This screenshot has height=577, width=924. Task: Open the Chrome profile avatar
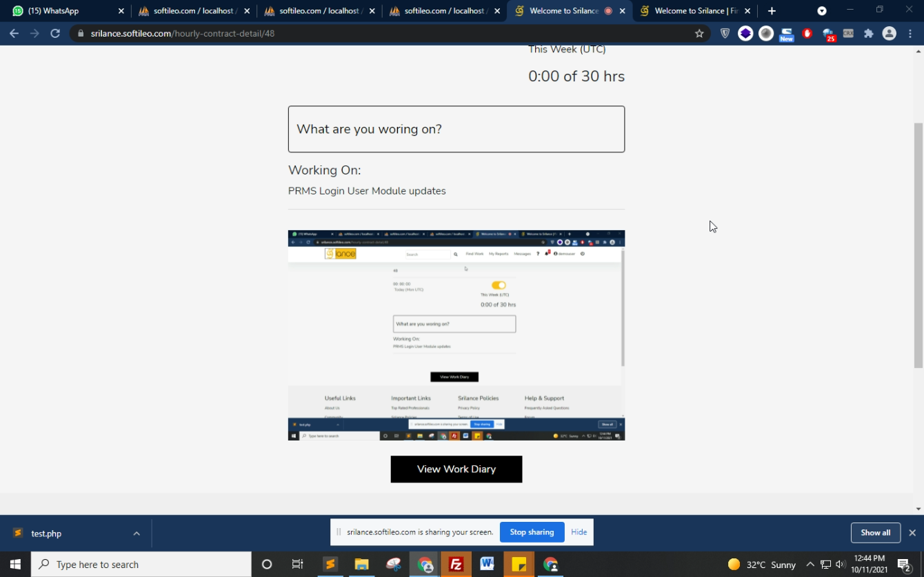(890, 33)
